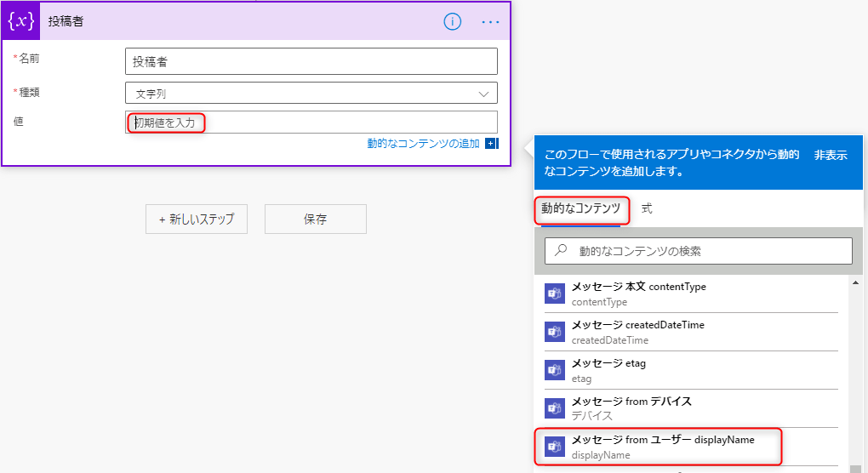The height and width of the screenshot is (473, 868).
Task: Click Teams icon next to メッセージ createdDateTime
Action: (554, 333)
